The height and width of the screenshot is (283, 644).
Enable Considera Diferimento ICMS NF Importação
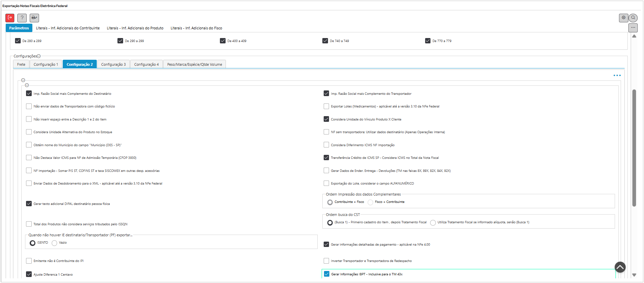pyautogui.click(x=326, y=145)
